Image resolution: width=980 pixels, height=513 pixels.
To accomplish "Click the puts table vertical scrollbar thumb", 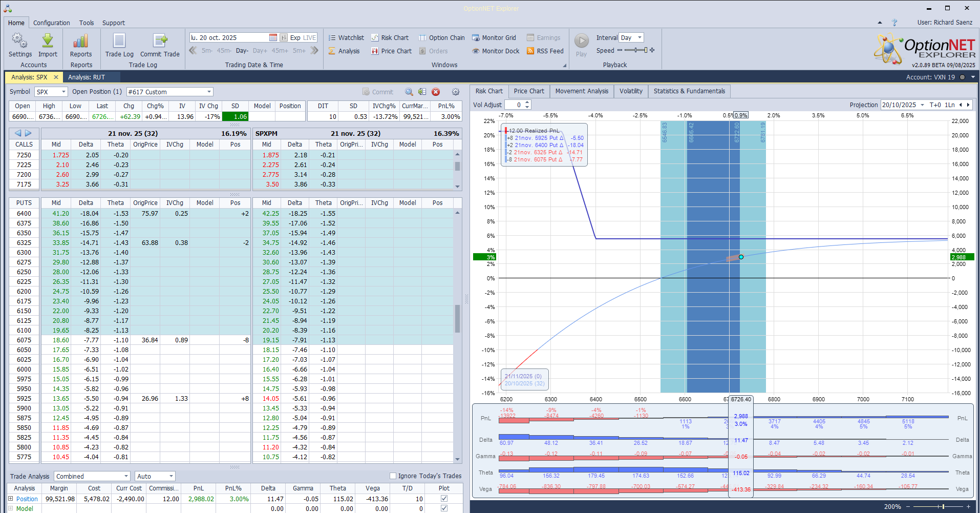I will (x=457, y=319).
